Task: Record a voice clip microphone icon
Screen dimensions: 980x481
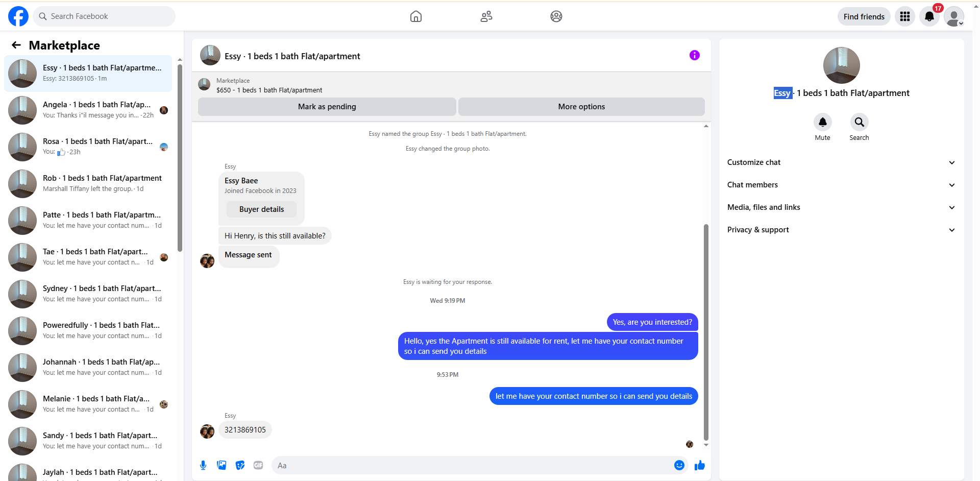Action: [203, 465]
